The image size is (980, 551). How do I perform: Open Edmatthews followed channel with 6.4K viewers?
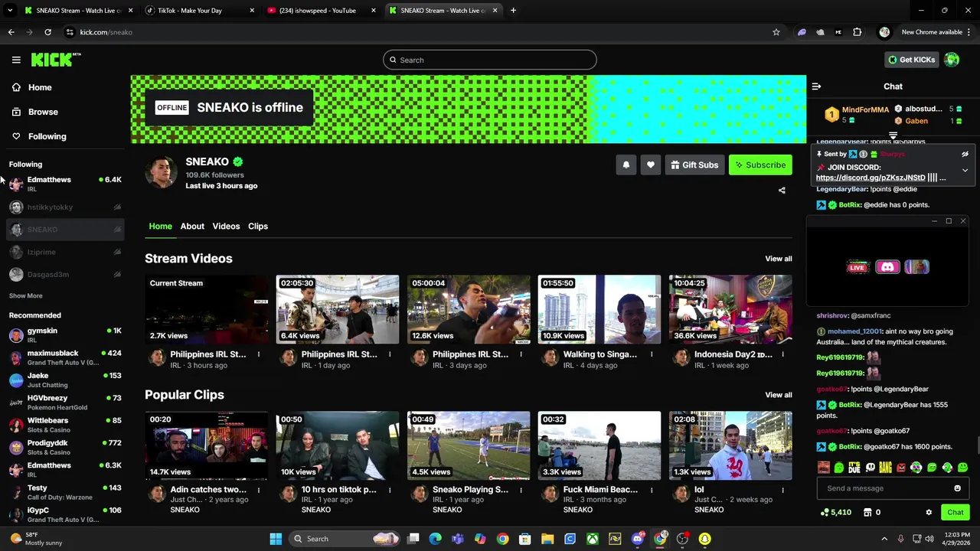65,184
